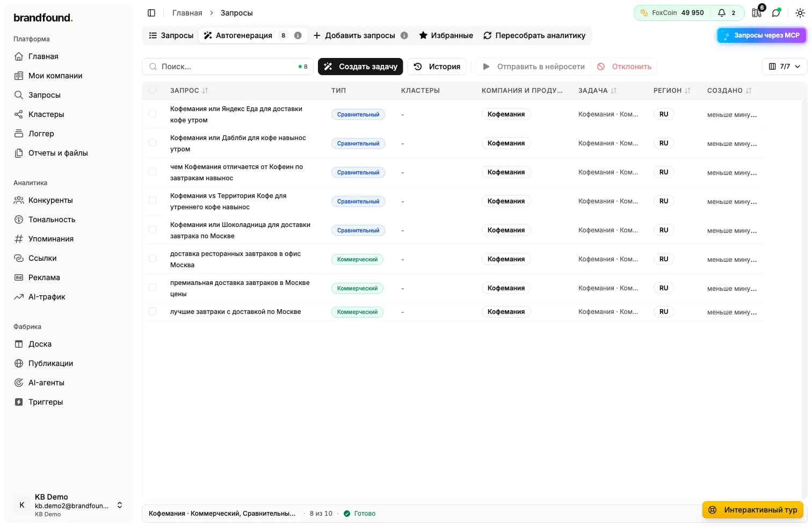Image resolution: width=812 pixels, height=527 pixels.
Task: Click the Публикации globe icon
Action: click(x=19, y=363)
